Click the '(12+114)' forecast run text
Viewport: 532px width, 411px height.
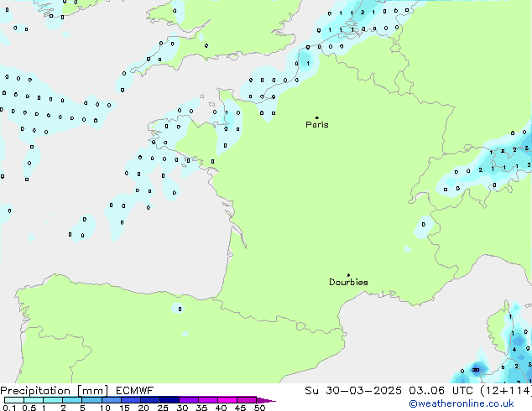[x=506, y=391]
